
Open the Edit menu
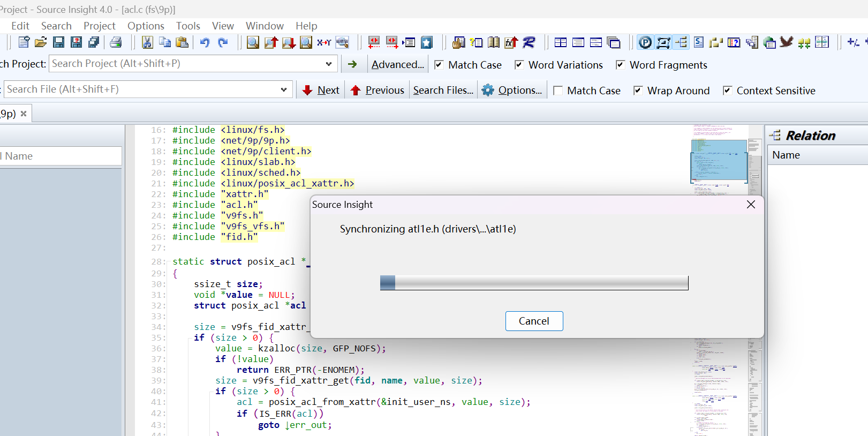(20, 26)
